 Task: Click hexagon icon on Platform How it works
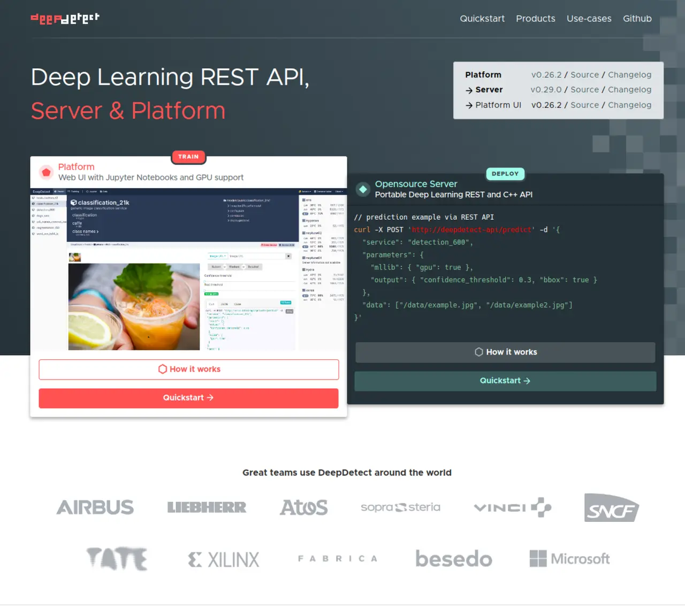(163, 369)
